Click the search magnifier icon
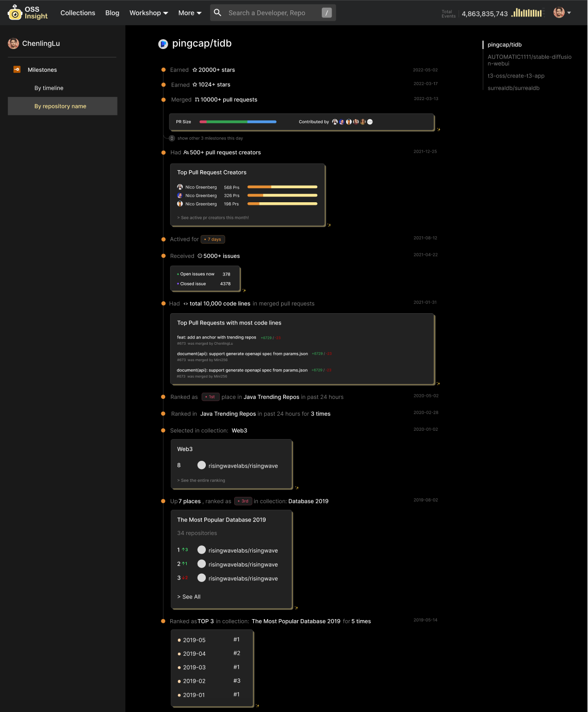 (218, 12)
